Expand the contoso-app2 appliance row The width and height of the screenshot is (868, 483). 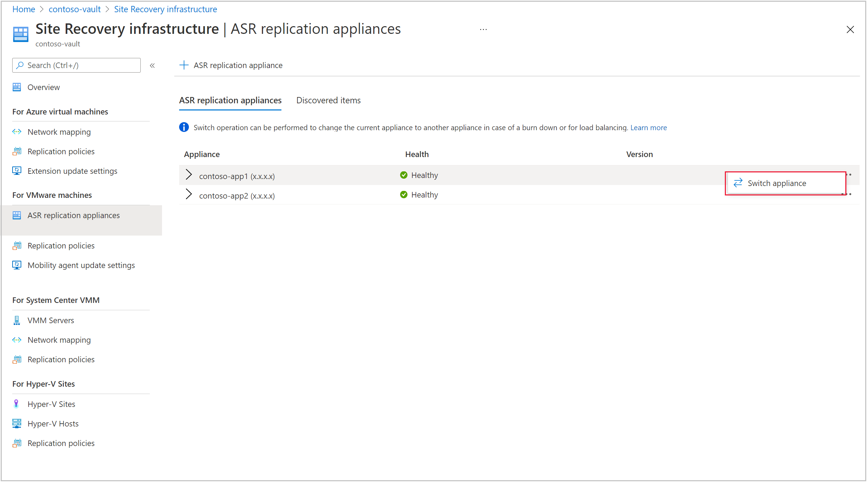pos(189,194)
